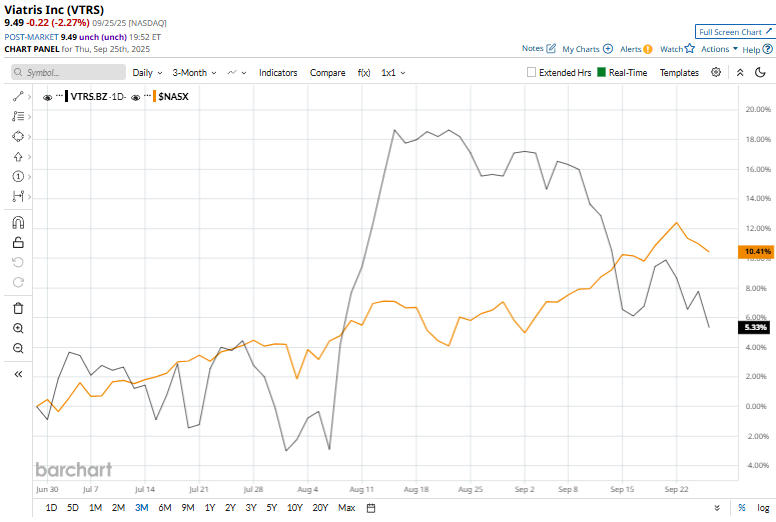Screen dimensions: 776x522
Task: Delete drawings with the trash icon
Action: pos(18,308)
